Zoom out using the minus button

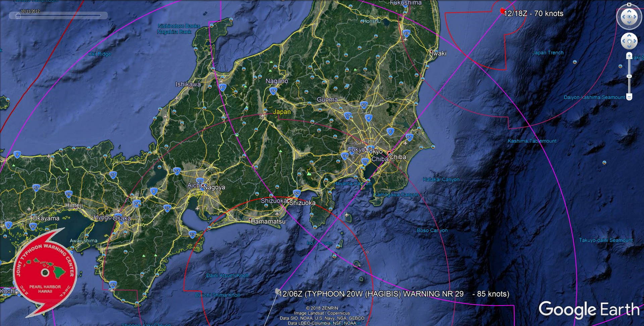(629, 96)
